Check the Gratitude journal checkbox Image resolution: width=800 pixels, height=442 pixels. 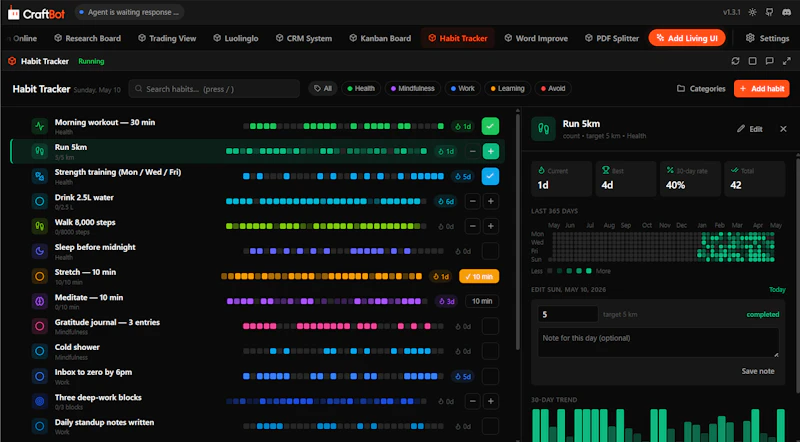point(490,326)
